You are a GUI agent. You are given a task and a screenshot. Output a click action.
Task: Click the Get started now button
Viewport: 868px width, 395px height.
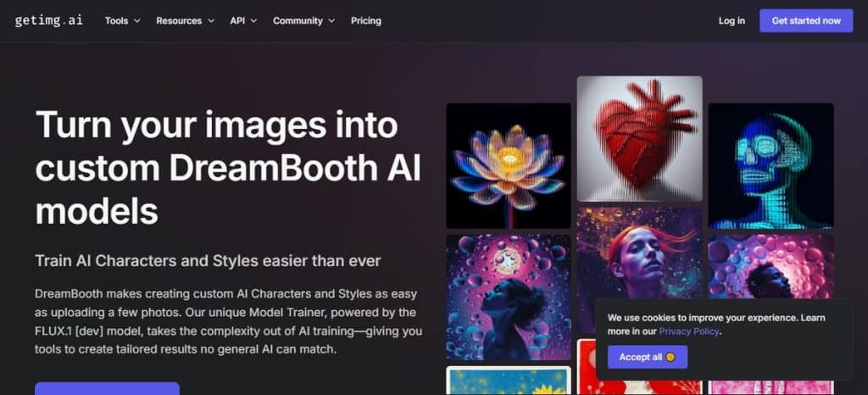tap(806, 20)
